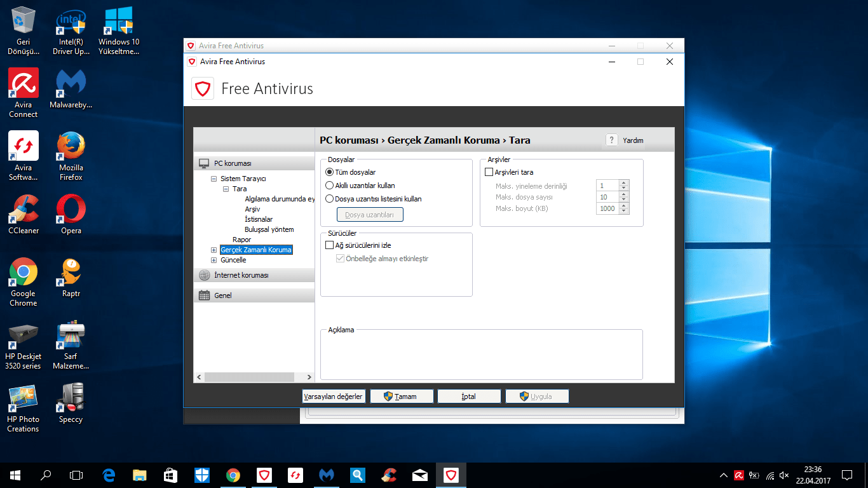This screenshot has height=488, width=868.
Task: Open HP Photo Creations desktop icon
Action: [x=24, y=408]
